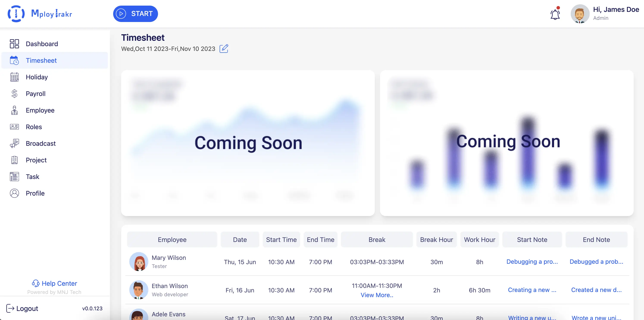This screenshot has height=320, width=644.
Task: Edit the timesheet date range
Action: (224, 49)
